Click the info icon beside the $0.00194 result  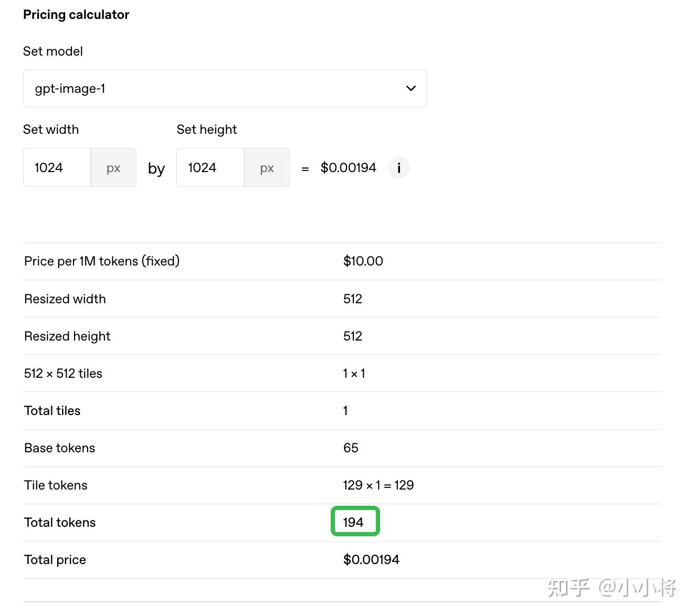tap(399, 168)
